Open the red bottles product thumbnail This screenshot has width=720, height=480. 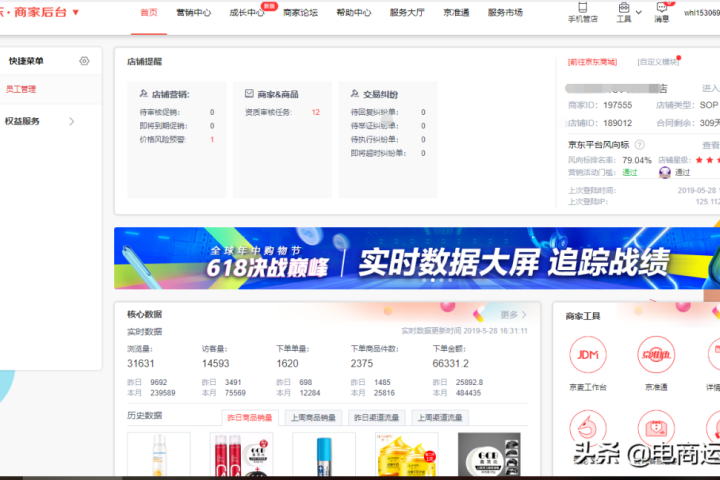[x=242, y=454]
